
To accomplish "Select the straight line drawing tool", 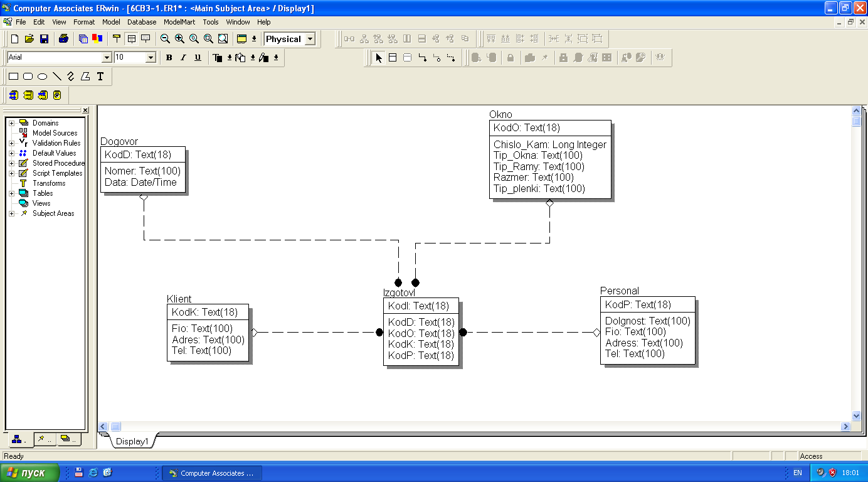I will click(56, 77).
